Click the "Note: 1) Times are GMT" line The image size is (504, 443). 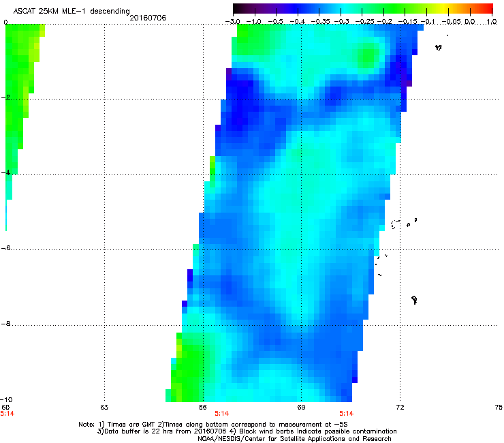212,425
